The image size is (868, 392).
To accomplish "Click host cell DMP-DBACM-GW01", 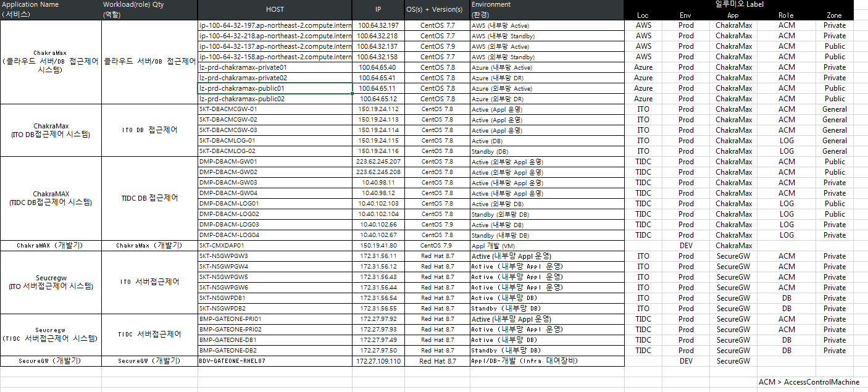I will tap(275, 162).
